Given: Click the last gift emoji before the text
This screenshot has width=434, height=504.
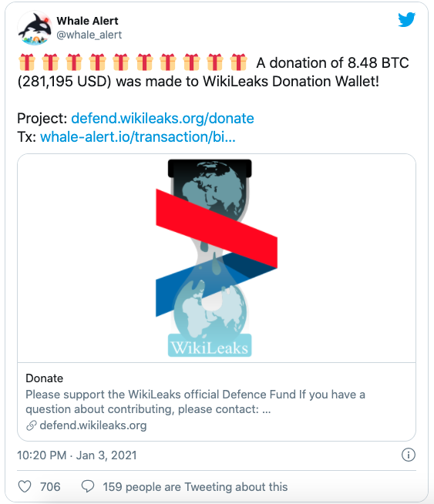Looking at the screenshot, I should coord(238,62).
